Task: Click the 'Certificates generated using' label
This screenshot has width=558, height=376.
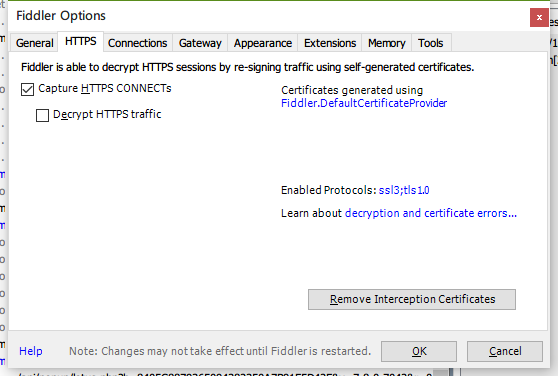Action: [352, 90]
